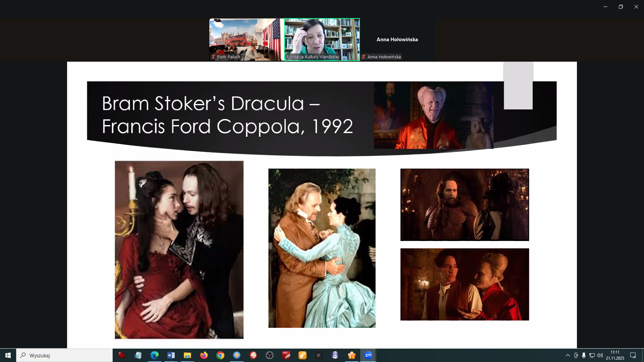Open Firefox browser from taskbar
Viewport: 644px width, 362px height.
(x=204, y=355)
